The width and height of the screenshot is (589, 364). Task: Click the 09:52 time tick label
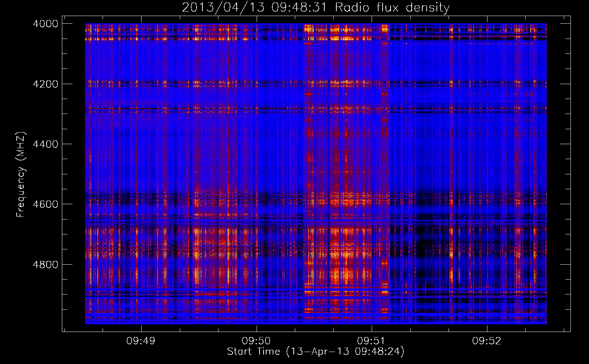pyautogui.click(x=487, y=341)
